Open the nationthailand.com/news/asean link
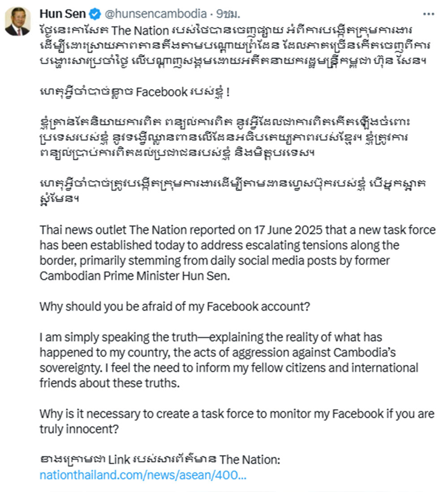This screenshot has height=492, width=448. click(x=143, y=475)
